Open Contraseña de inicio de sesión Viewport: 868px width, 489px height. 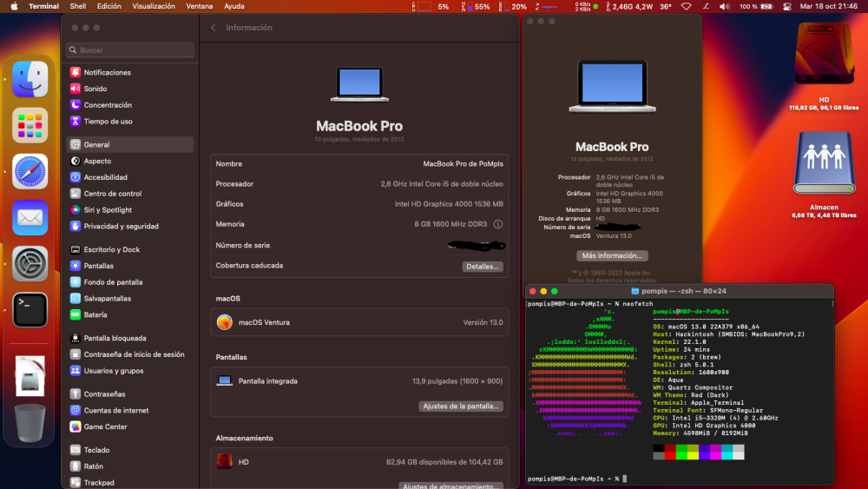pyautogui.click(x=129, y=354)
